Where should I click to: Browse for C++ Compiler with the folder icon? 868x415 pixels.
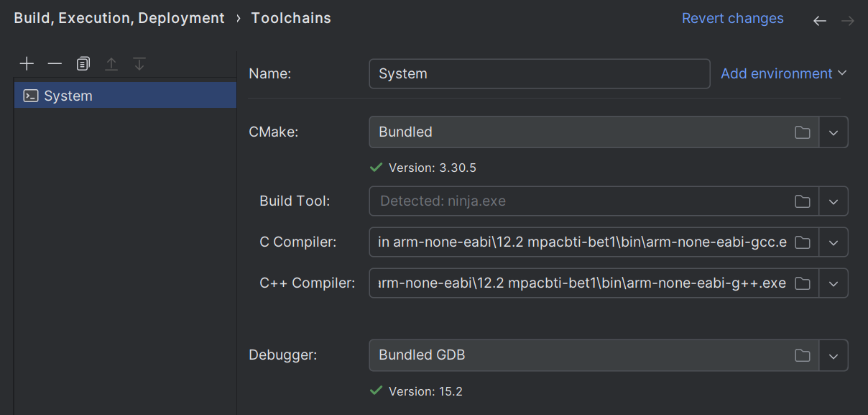(x=803, y=283)
